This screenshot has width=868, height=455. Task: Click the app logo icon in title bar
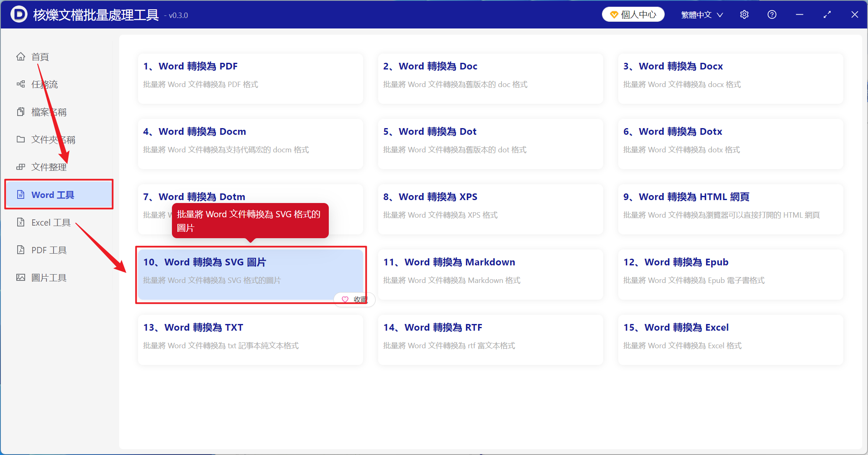point(19,15)
